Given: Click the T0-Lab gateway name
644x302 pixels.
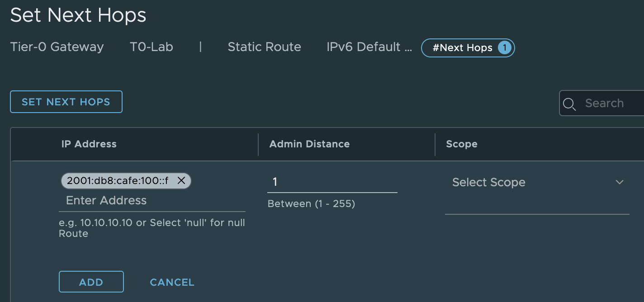Looking at the screenshot, I should pos(152,47).
